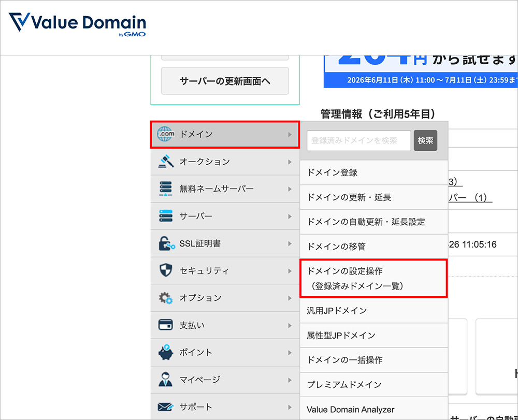This screenshot has height=420, width=518.
Task: Click the options gears icon
Action: (166, 298)
